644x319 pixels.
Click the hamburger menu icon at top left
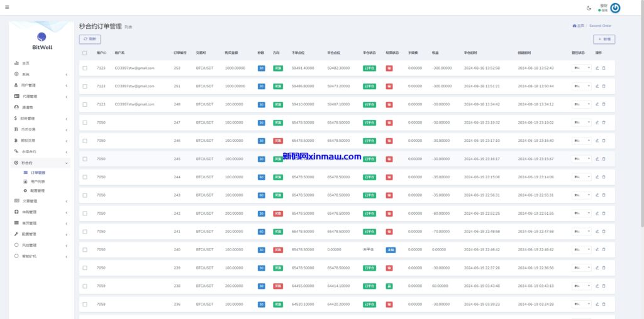click(x=6, y=8)
